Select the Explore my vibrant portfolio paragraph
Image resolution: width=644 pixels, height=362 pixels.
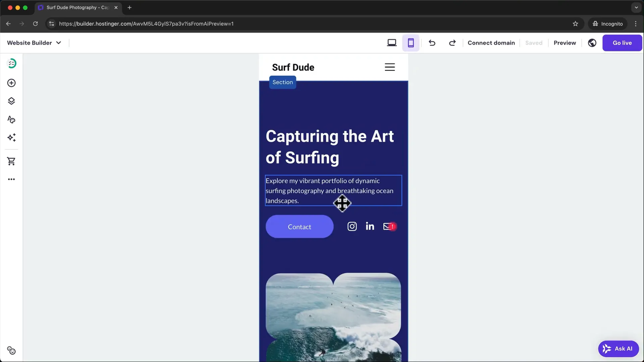tap(333, 191)
